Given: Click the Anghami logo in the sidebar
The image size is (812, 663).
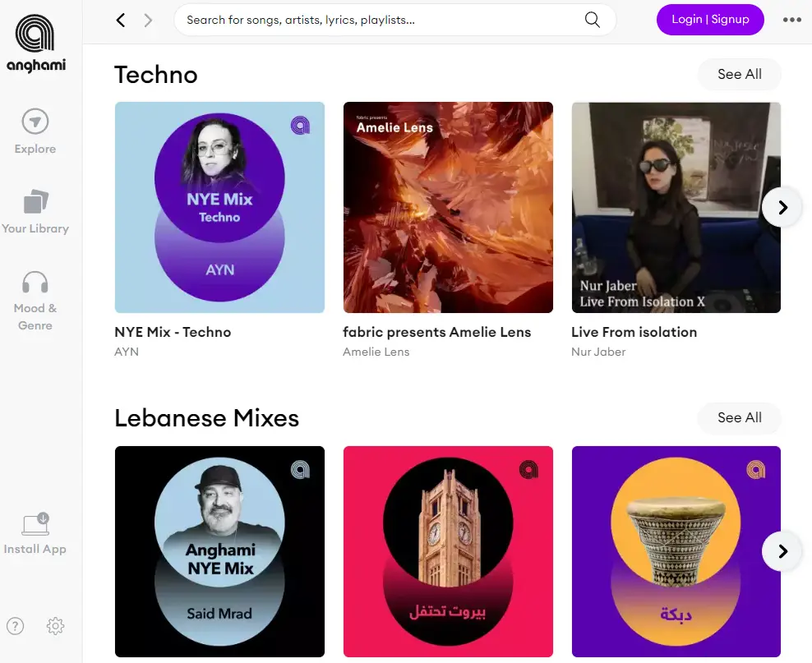Looking at the screenshot, I should click(35, 43).
